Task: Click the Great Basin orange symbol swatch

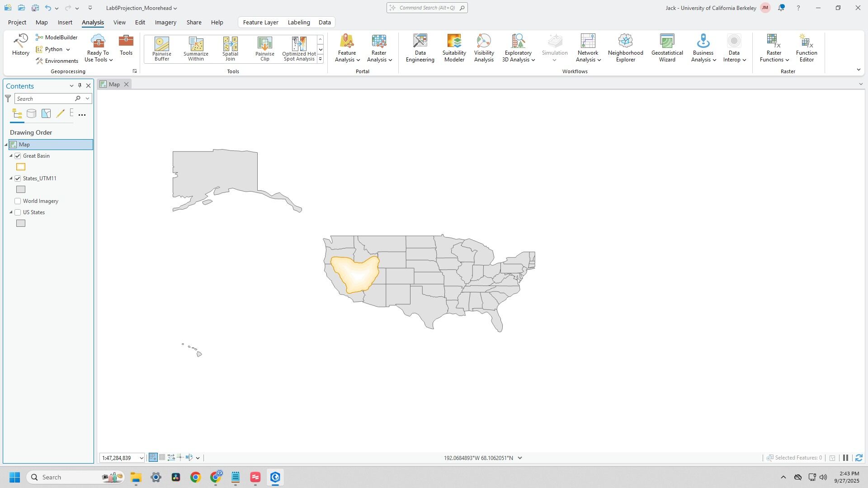Action: pos(21,167)
